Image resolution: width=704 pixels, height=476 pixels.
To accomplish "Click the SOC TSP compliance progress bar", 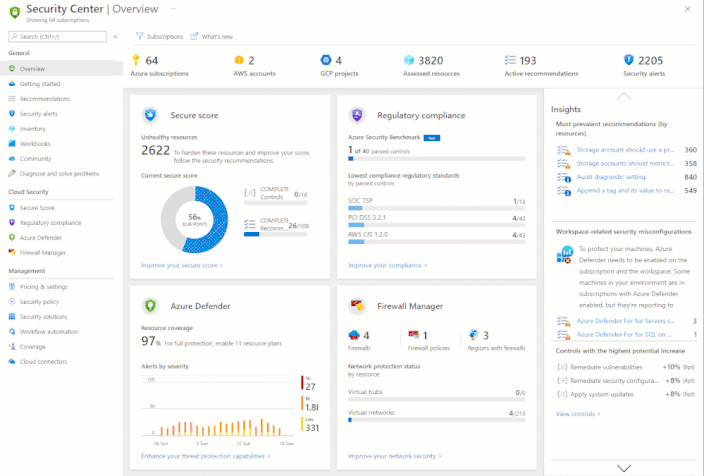I will pos(436,208).
